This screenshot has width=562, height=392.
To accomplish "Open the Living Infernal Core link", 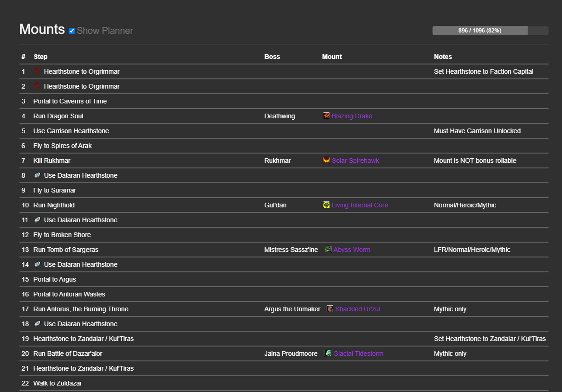I will [360, 205].
